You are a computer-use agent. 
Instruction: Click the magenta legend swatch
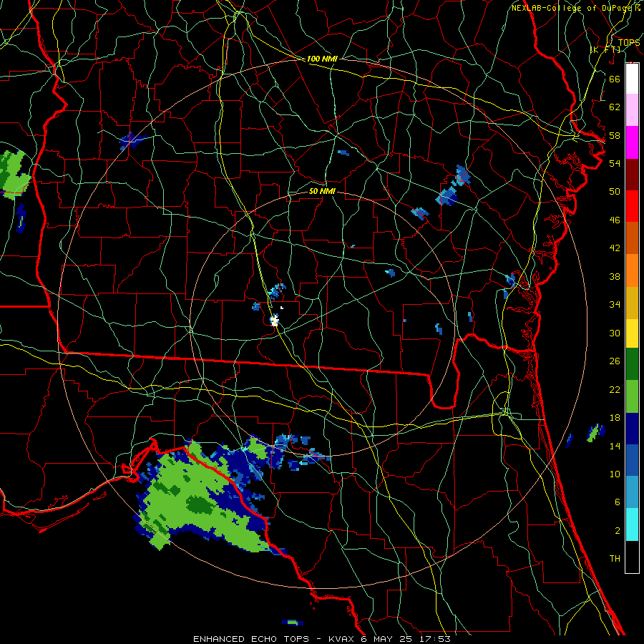(632, 142)
